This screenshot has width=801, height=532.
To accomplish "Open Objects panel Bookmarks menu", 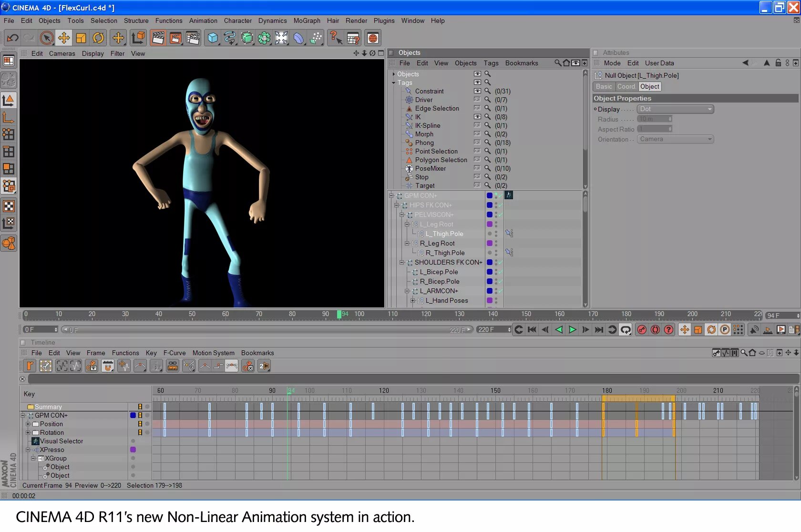I will coord(522,63).
